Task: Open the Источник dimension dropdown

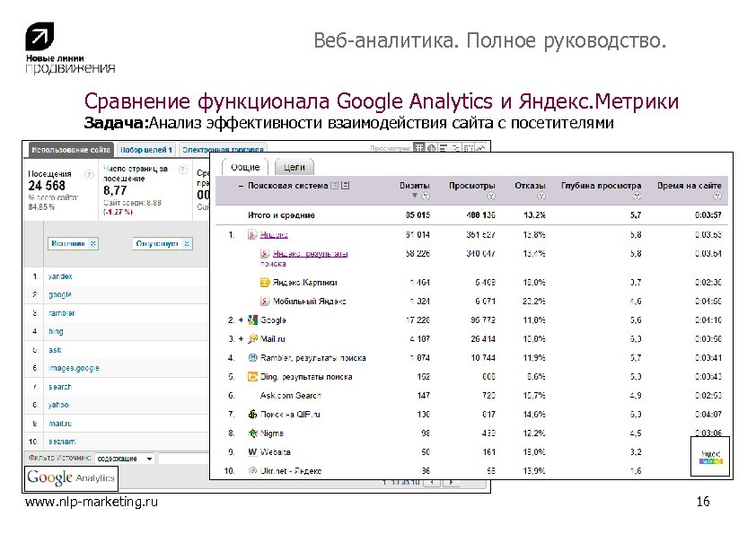Action: tap(73, 243)
